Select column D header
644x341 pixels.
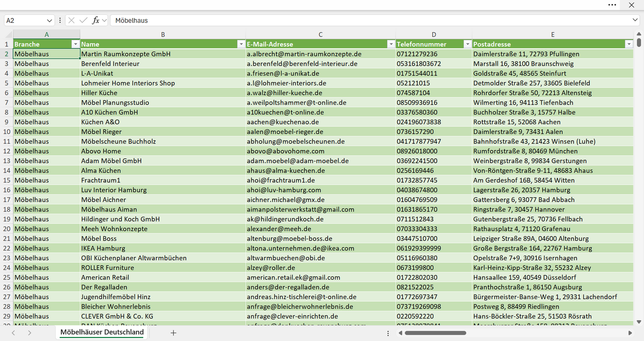pos(434,34)
